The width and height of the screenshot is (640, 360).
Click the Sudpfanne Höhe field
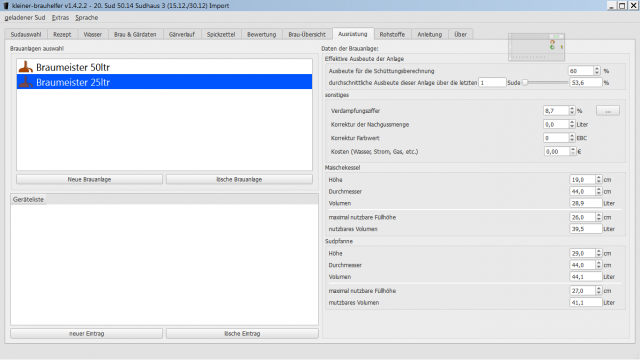point(582,253)
